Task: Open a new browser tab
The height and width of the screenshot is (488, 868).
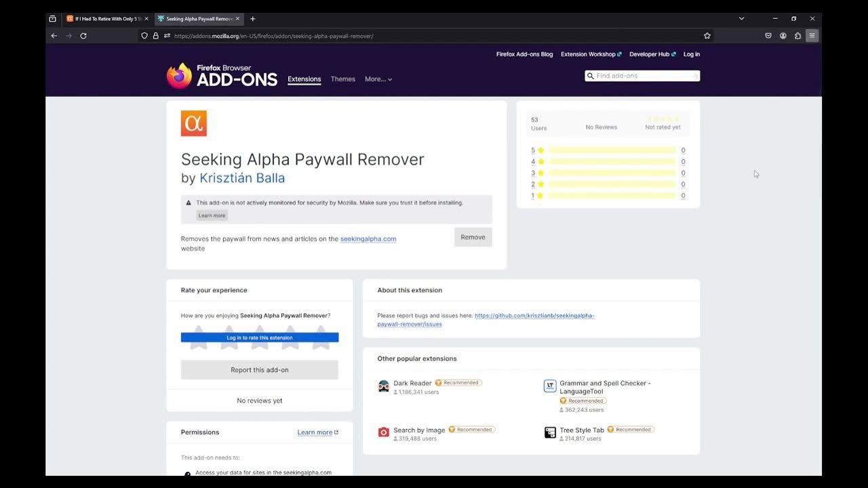Action: 253,19
